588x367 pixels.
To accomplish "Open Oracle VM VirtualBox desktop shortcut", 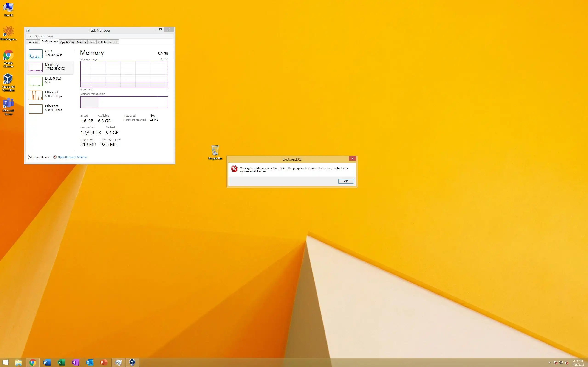I will tap(8, 82).
